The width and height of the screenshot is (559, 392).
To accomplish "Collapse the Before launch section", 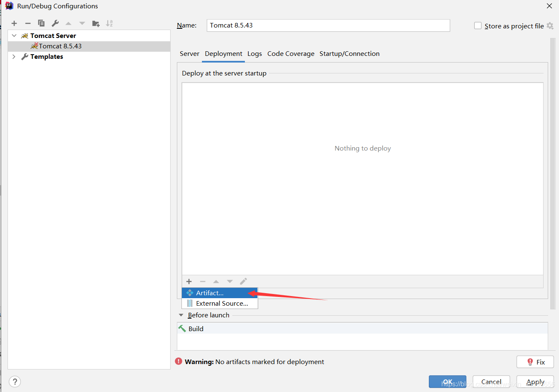I will click(181, 315).
